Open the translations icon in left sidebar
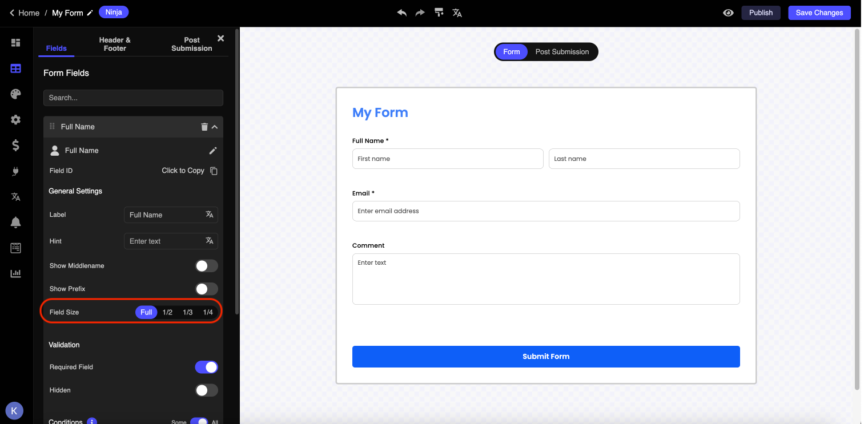Screen dimensions: 868x424 [x=15, y=197]
